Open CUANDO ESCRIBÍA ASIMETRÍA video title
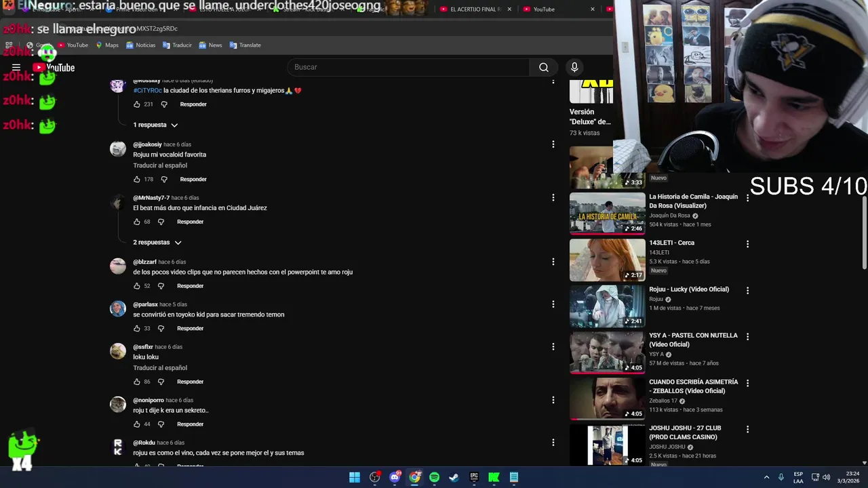This screenshot has height=488, width=868. [694, 386]
